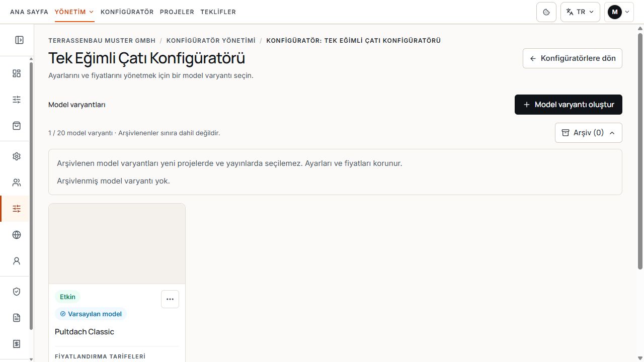Click the globe icon in sidebar

(17, 235)
